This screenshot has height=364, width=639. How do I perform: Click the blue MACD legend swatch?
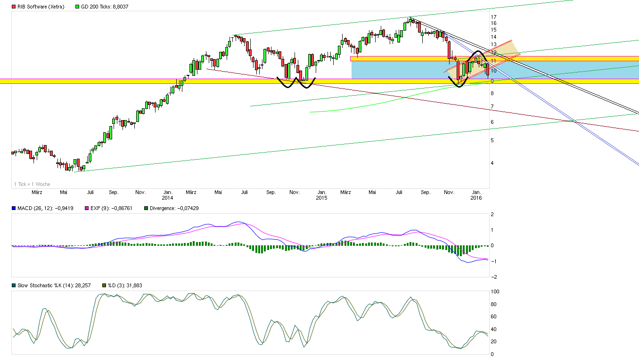(14, 208)
